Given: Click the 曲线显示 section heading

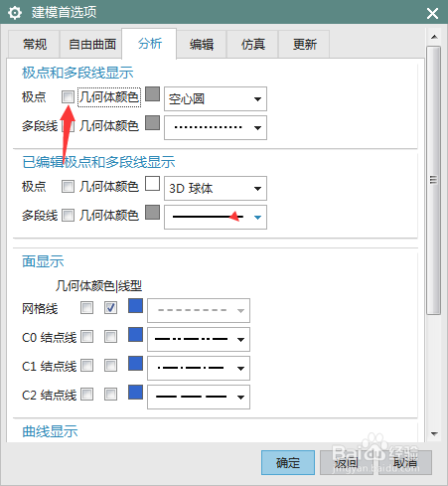Looking at the screenshot, I should pos(50,431).
